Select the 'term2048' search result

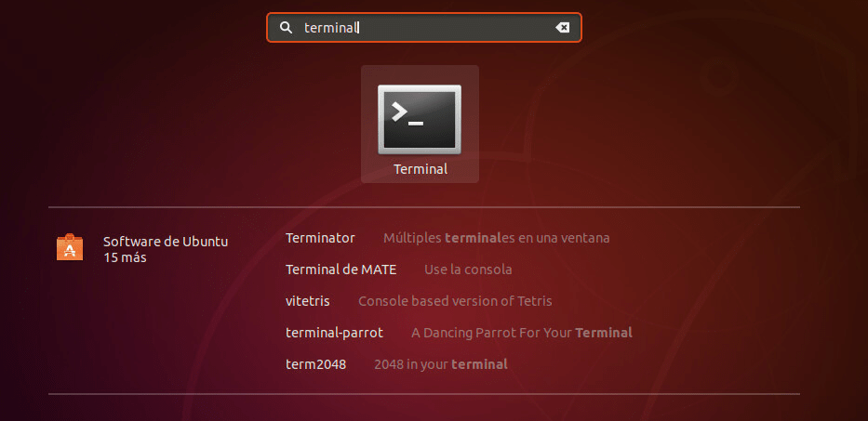(316, 364)
